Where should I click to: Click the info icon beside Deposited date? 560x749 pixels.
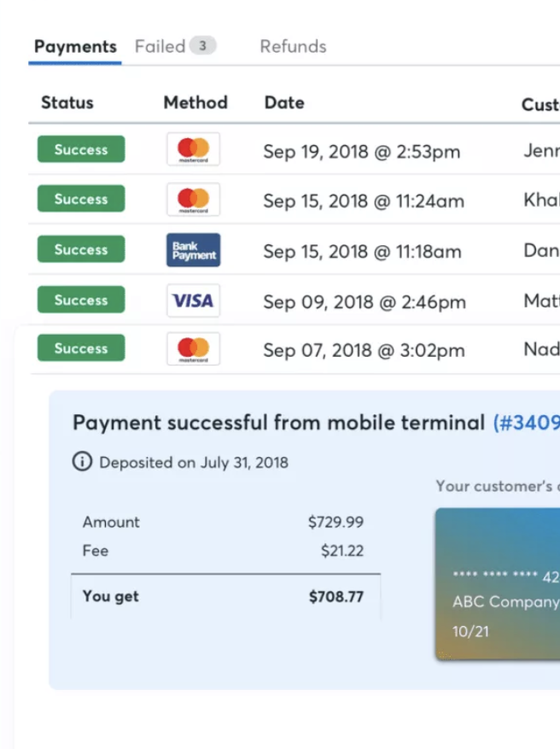click(x=82, y=462)
